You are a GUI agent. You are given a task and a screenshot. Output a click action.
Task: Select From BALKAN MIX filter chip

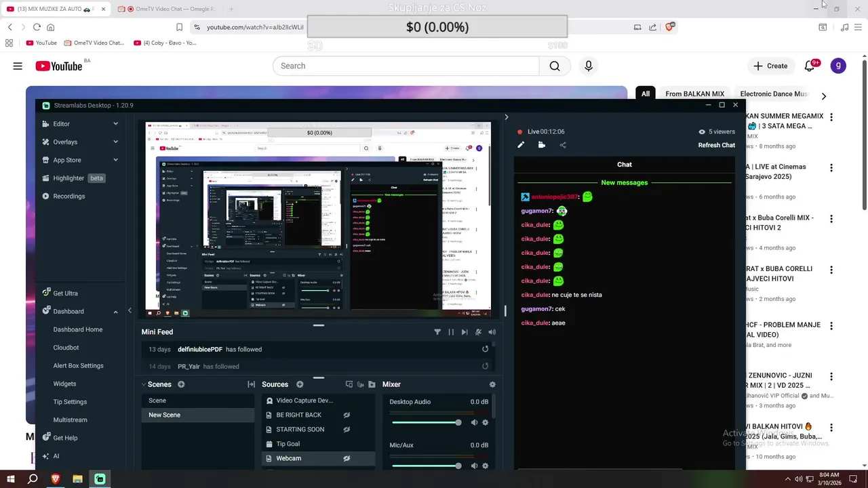pos(694,94)
